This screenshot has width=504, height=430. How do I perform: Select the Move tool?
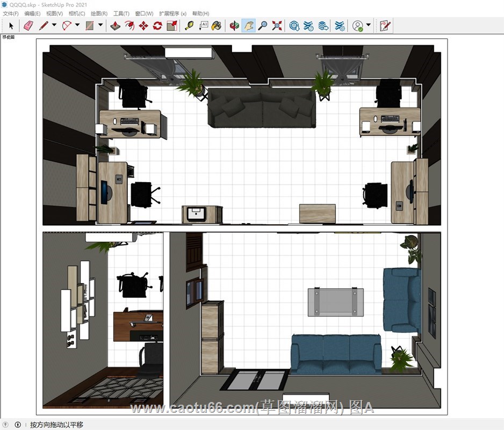[143, 25]
